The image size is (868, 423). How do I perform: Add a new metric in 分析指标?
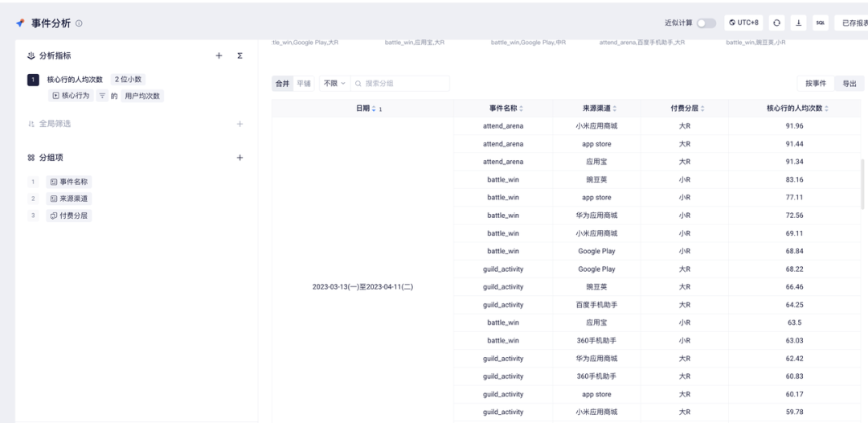pyautogui.click(x=219, y=56)
